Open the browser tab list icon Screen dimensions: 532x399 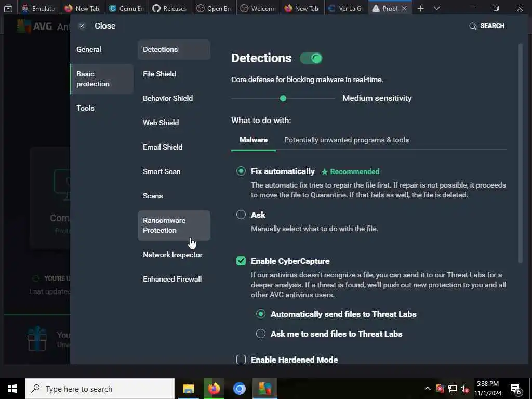click(8, 8)
